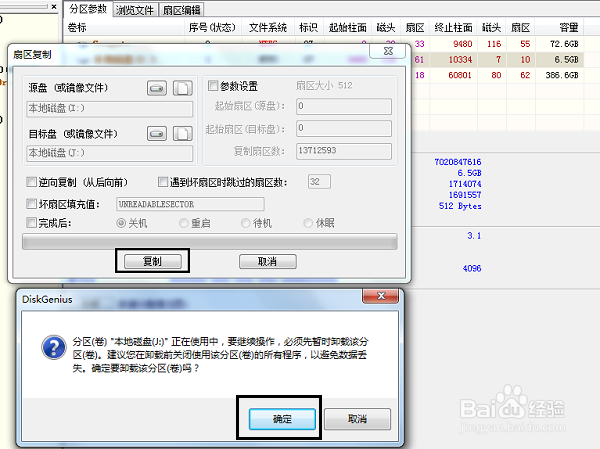Close the 扇区复制 dialog

point(388,51)
